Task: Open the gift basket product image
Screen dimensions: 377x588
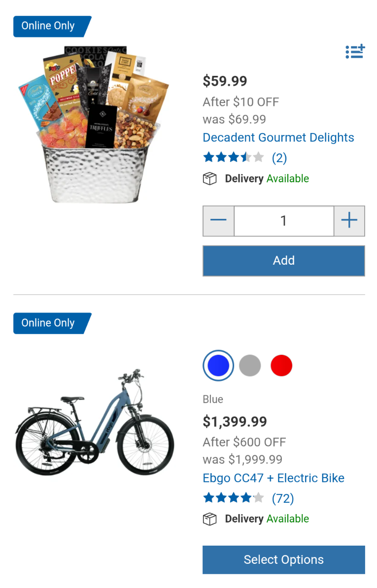Action: click(95, 123)
